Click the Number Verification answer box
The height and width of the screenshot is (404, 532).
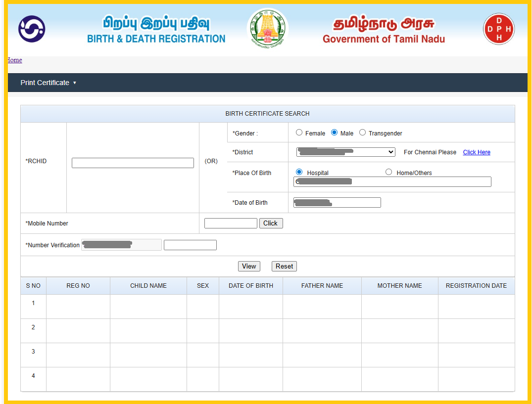tap(190, 245)
